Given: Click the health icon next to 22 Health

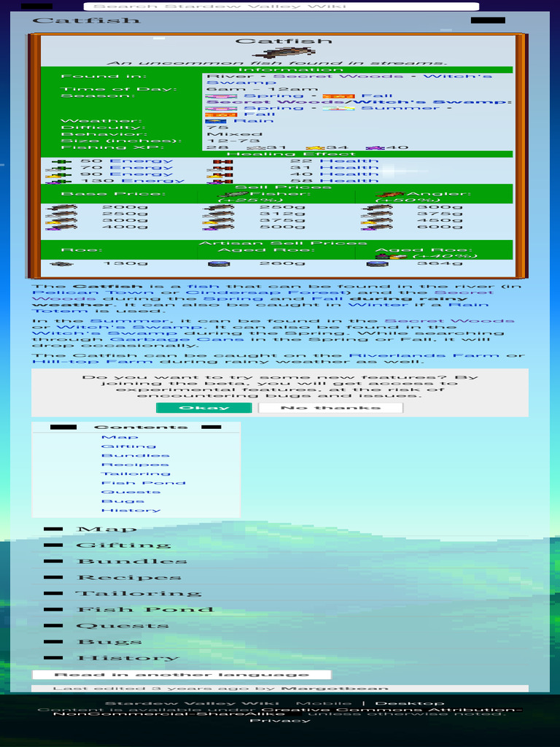Looking at the screenshot, I should pos(222,161).
